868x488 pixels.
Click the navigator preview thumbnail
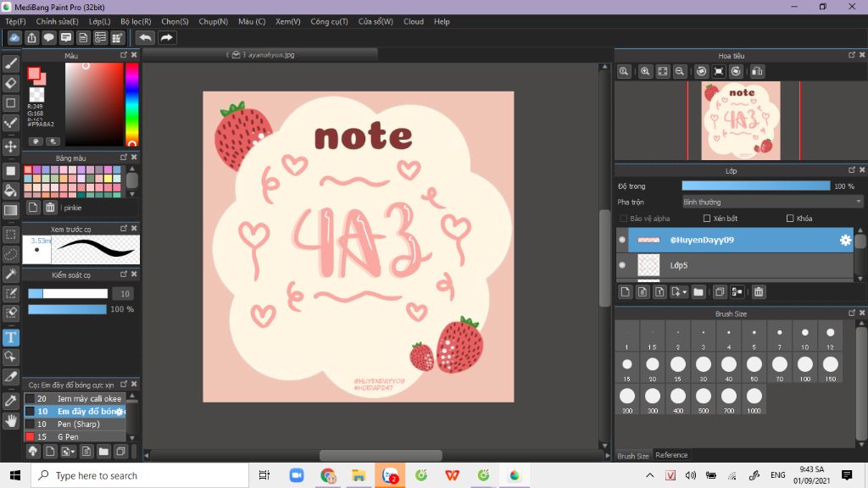click(x=741, y=120)
